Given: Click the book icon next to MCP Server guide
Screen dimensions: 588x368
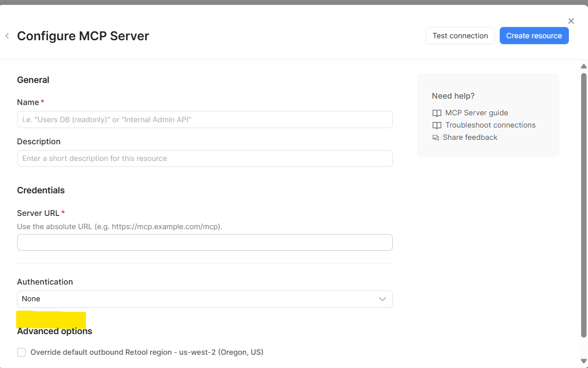Looking at the screenshot, I should 436,113.
